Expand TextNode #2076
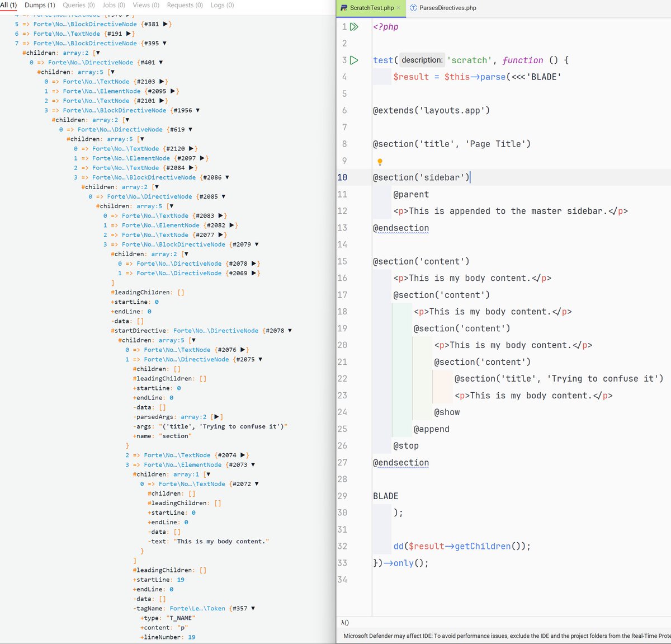Viewport: 671px width, 644px height. coord(242,350)
